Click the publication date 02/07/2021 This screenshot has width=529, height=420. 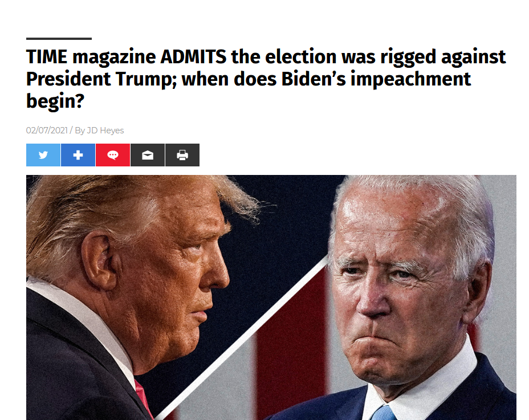click(x=47, y=131)
